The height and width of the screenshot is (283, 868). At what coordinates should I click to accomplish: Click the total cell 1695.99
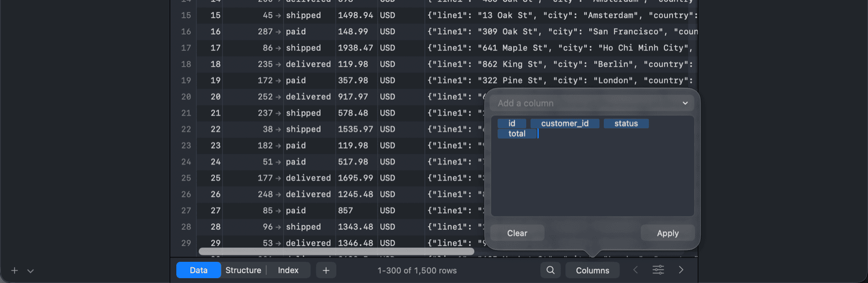coord(356,178)
